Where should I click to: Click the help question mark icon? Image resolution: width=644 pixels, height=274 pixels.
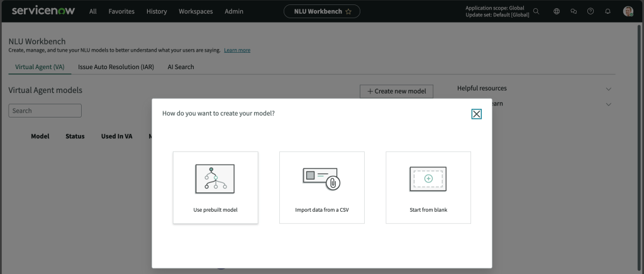pyautogui.click(x=590, y=11)
